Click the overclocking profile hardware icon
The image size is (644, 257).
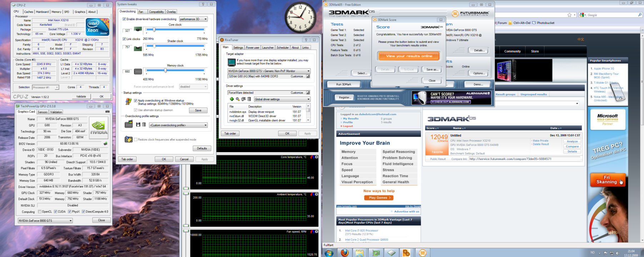click(129, 124)
